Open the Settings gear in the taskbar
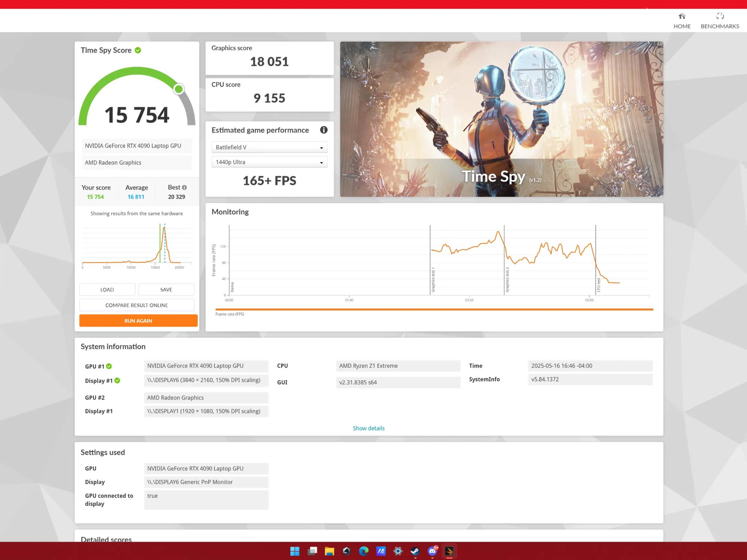 [x=398, y=551]
